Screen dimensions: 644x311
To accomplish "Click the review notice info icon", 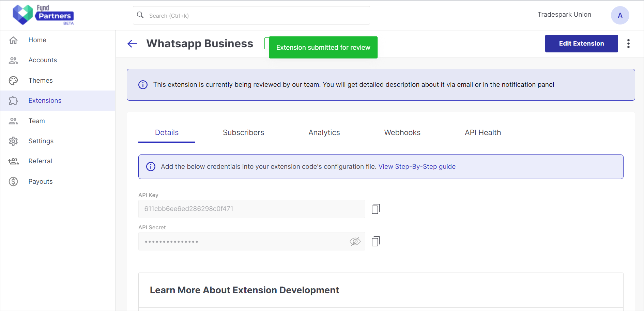I will point(143,85).
